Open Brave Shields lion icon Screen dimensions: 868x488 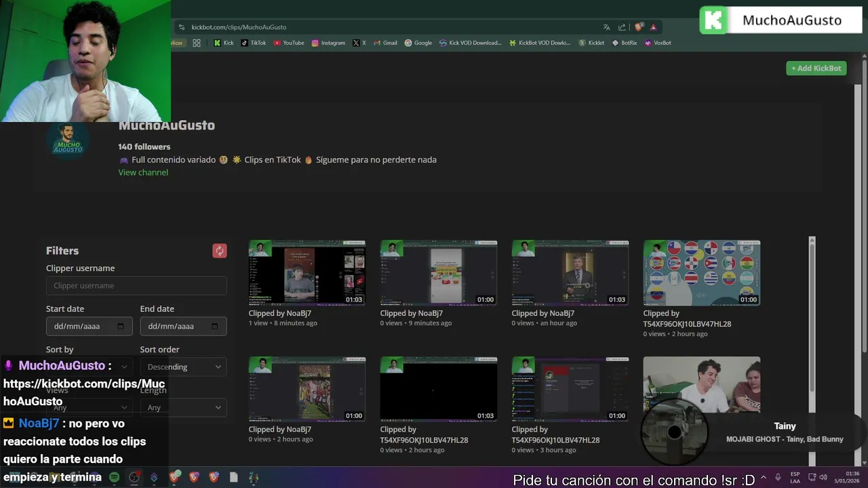tap(639, 27)
